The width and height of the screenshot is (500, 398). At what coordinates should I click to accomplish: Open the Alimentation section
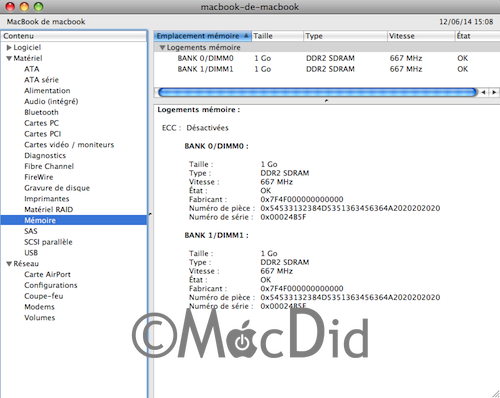[47, 91]
